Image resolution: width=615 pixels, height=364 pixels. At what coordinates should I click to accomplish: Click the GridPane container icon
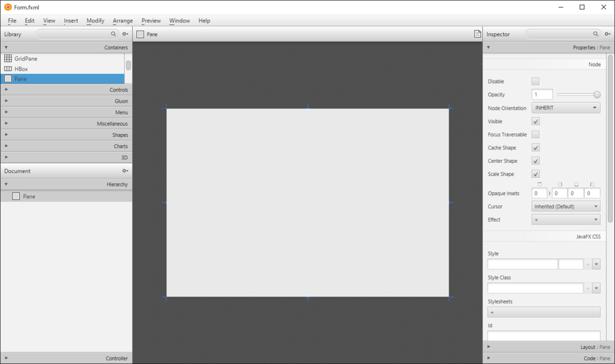point(8,58)
